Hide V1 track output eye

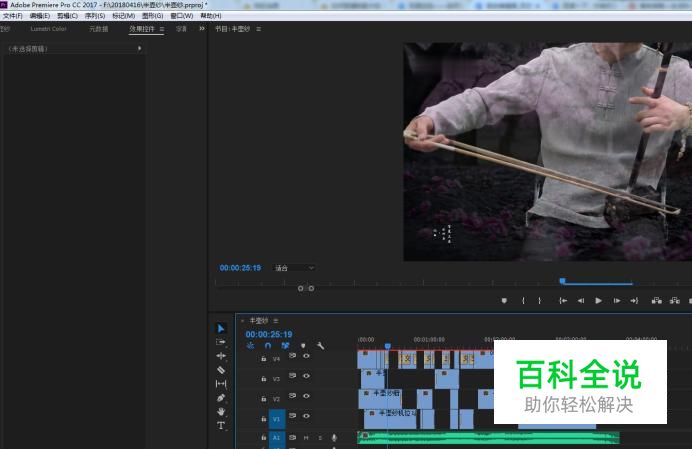click(x=306, y=415)
